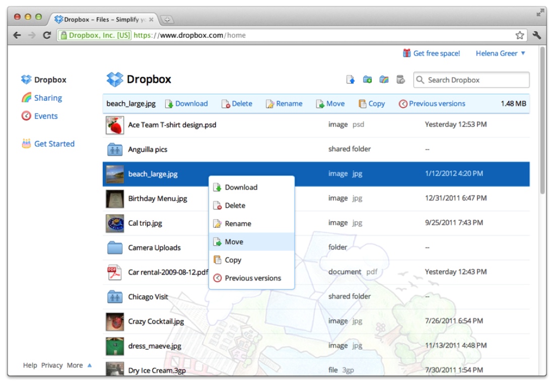
Task: Close the Dropbox browser tab
Action: [x=151, y=20]
